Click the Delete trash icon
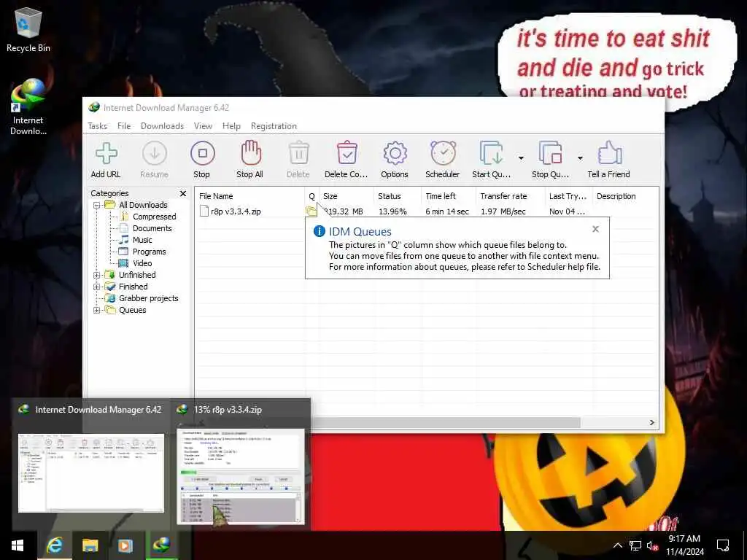Screen dimensions: 747x560 pos(298,153)
